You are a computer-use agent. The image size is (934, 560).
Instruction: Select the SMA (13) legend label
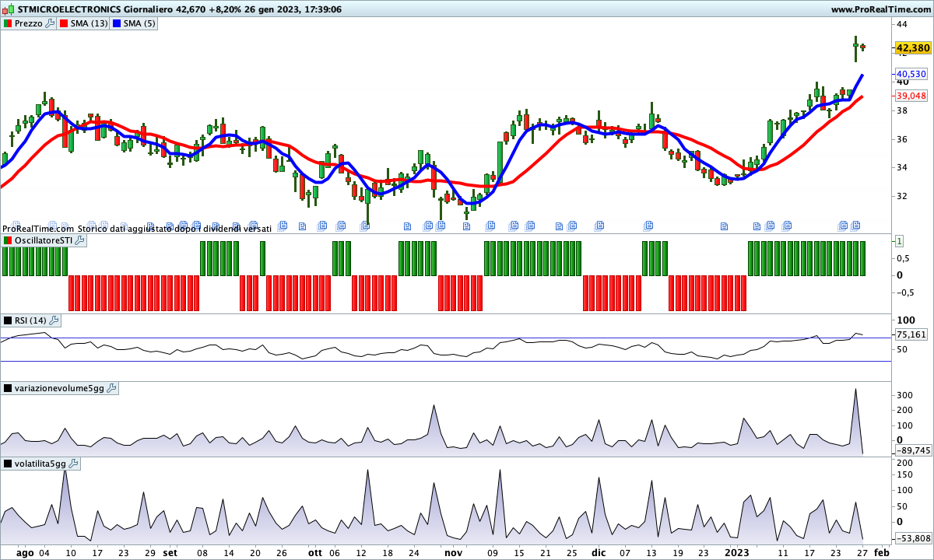coord(89,23)
